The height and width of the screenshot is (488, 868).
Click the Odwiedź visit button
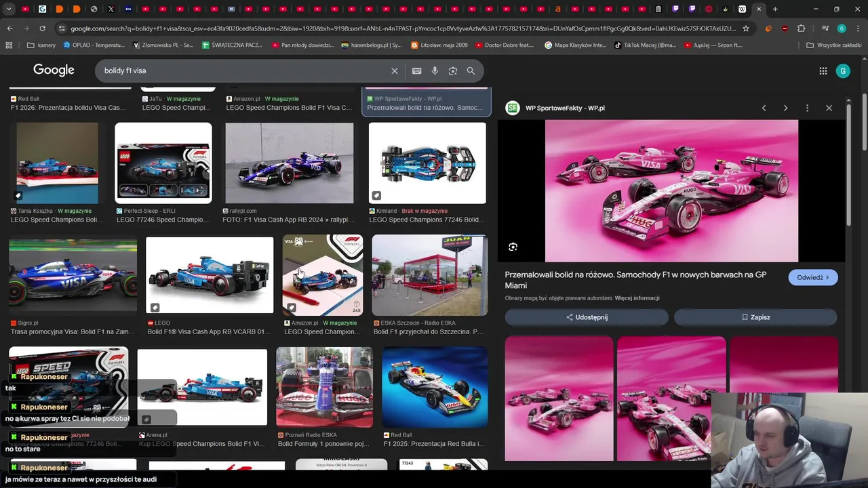813,277
